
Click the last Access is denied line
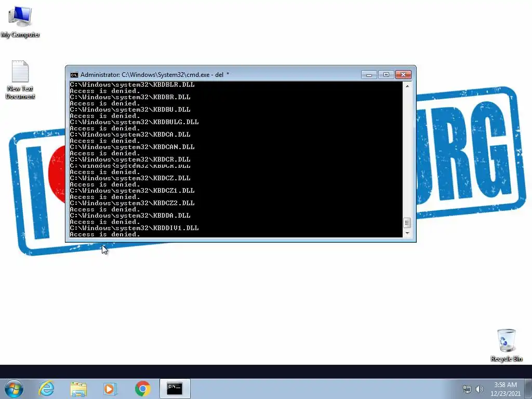[x=105, y=234]
